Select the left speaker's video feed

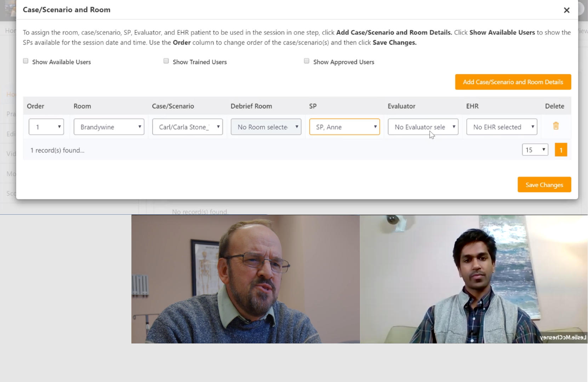click(x=245, y=279)
